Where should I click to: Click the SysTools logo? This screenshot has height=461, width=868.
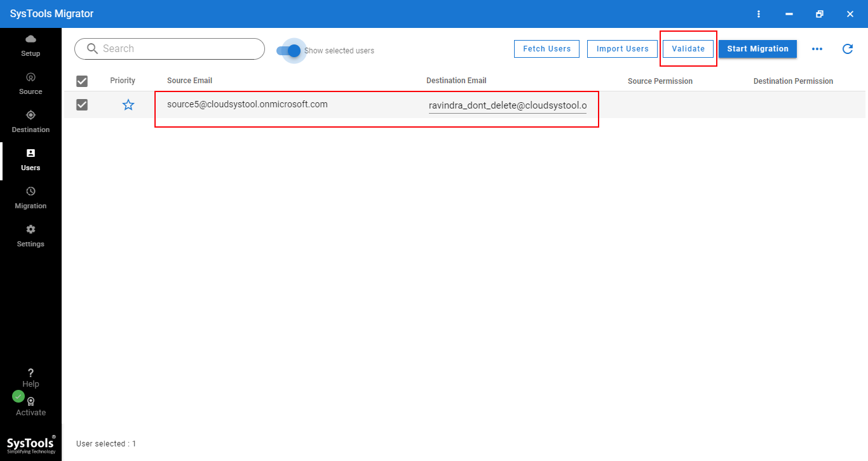pos(31,444)
